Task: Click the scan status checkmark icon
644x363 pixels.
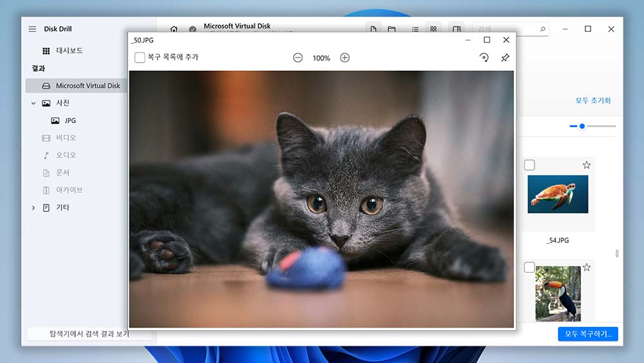Action: pos(193,29)
